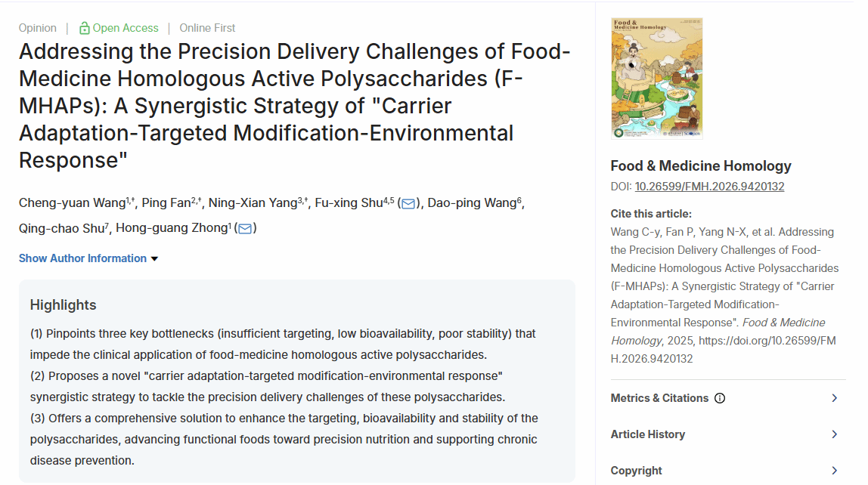The image size is (868, 485).
Task: Select author Dao-ping Wang
Action: pyautogui.click(x=471, y=203)
